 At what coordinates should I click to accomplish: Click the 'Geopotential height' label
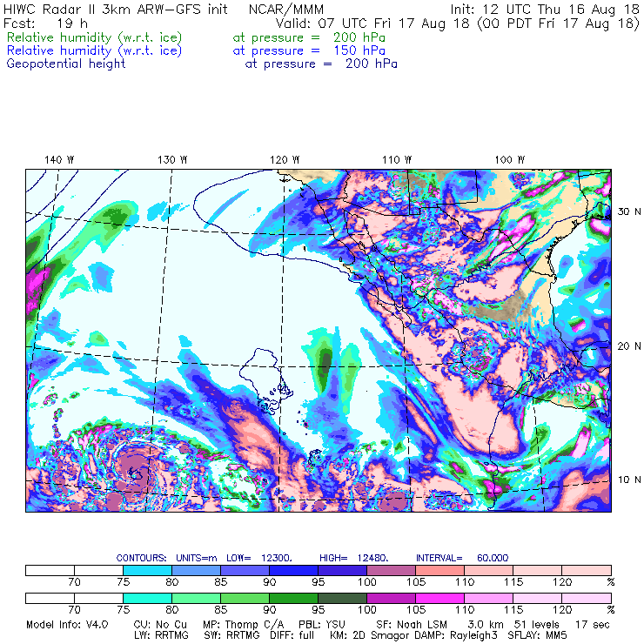[66, 64]
